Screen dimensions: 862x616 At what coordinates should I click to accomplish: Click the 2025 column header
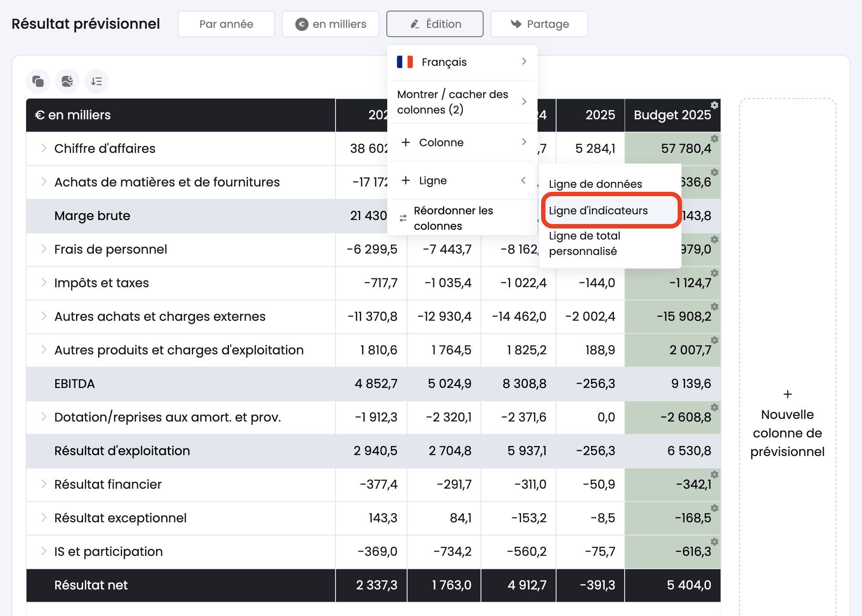591,115
